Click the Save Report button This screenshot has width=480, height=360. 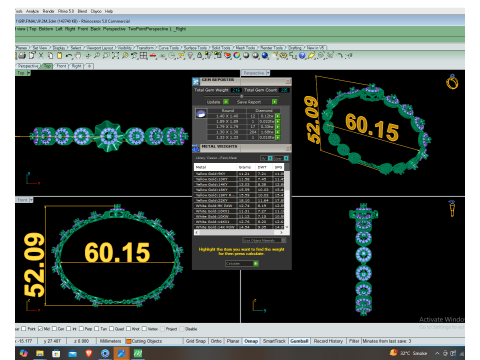256,102
